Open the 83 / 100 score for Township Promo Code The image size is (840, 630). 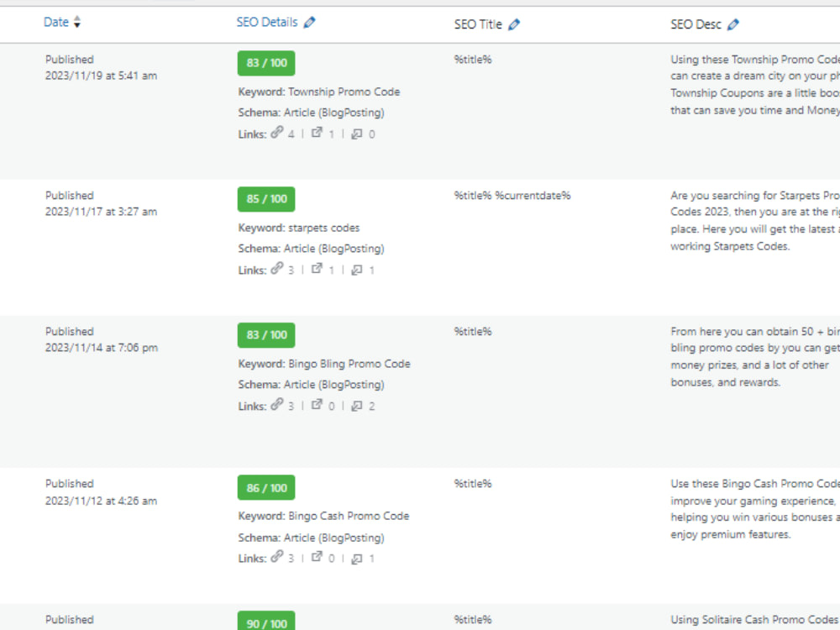coord(266,63)
